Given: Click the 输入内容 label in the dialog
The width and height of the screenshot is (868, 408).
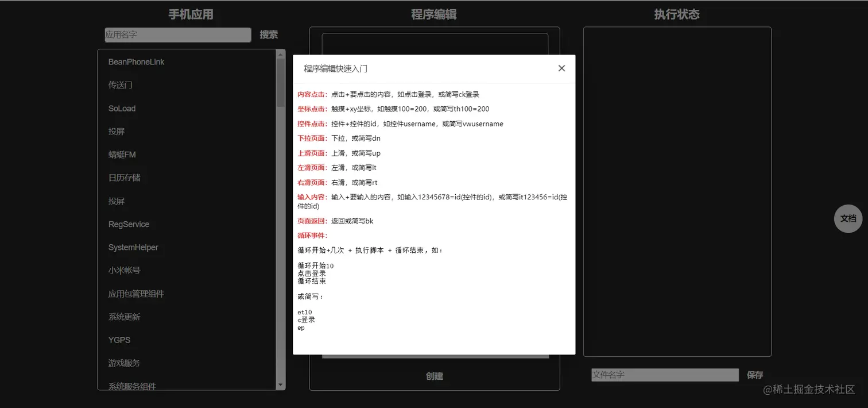Looking at the screenshot, I should pyautogui.click(x=313, y=197).
